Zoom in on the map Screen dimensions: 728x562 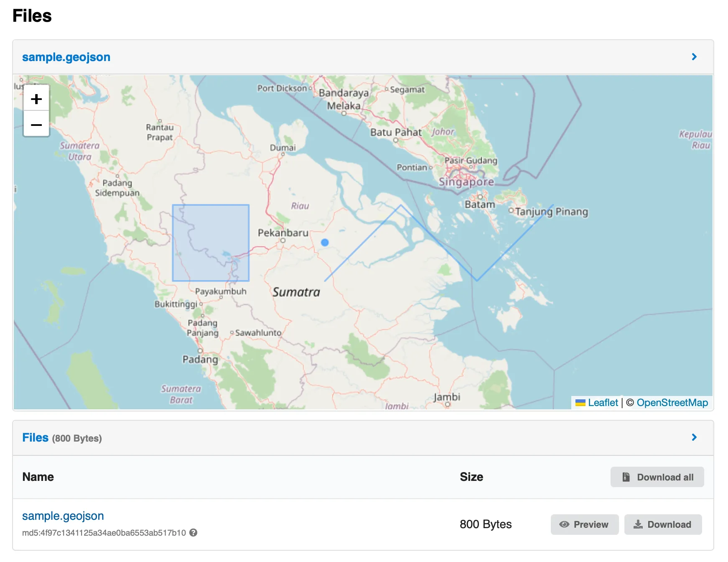coord(36,99)
